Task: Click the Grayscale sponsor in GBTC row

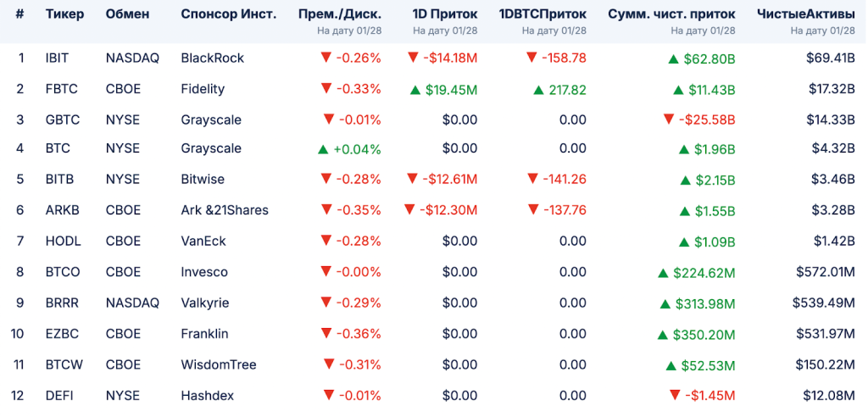Action: [x=211, y=120]
